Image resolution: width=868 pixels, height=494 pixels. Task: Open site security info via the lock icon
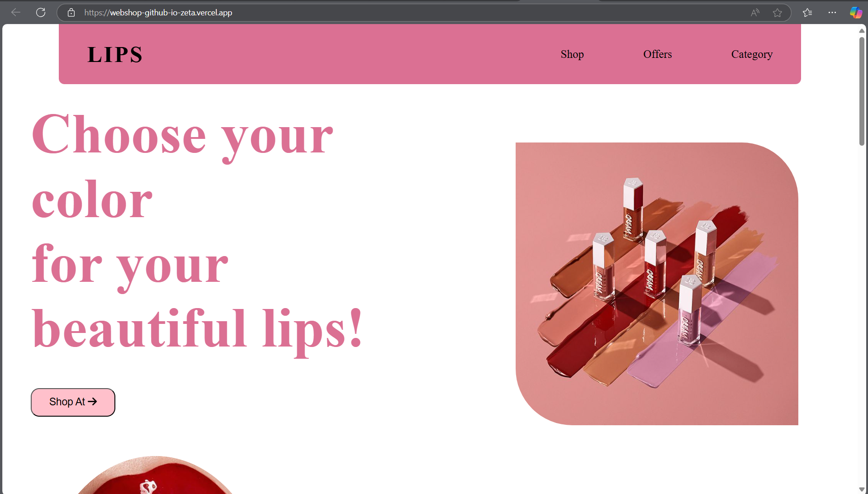(x=71, y=13)
